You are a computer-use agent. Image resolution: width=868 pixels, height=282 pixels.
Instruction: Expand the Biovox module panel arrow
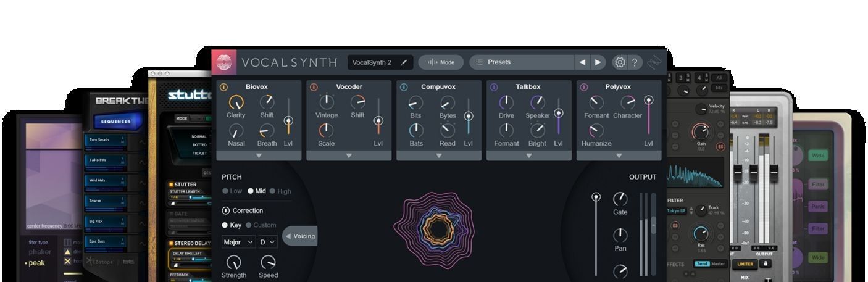click(259, 156)
